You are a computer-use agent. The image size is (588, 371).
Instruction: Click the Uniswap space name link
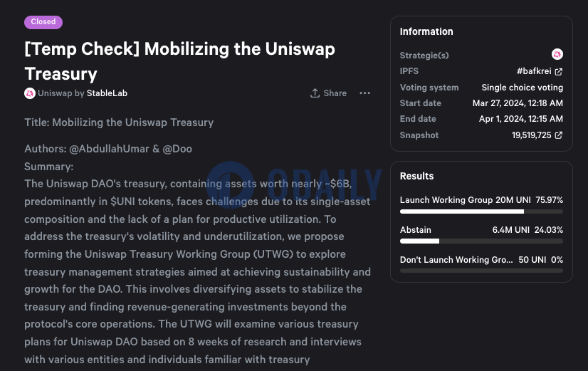click(x=55, y=93)
